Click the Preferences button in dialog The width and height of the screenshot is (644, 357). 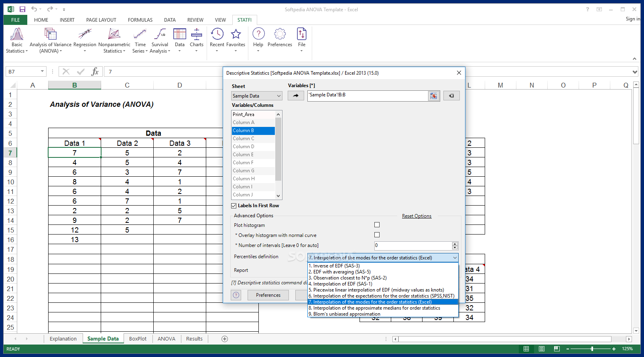point(268,295)
